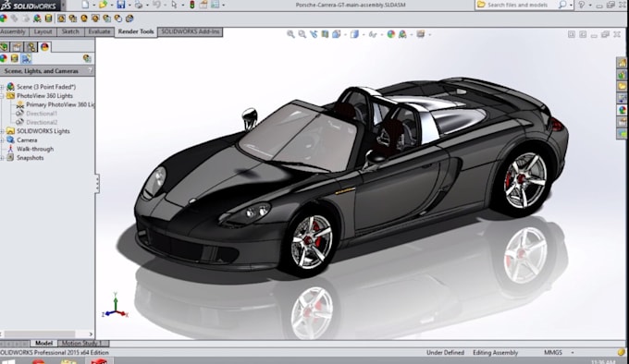Open the Options icon in title bar
Screen dimensions: 629x364
[215, 5]
